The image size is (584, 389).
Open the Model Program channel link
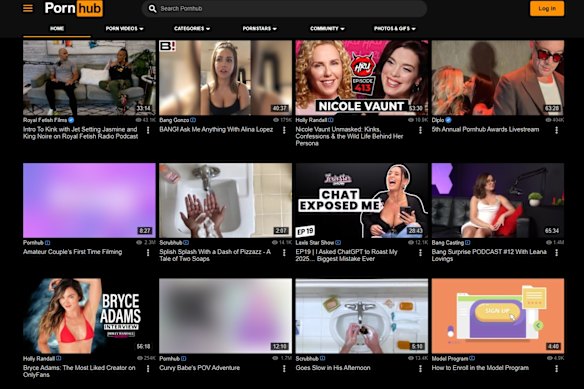click(450, 358)
